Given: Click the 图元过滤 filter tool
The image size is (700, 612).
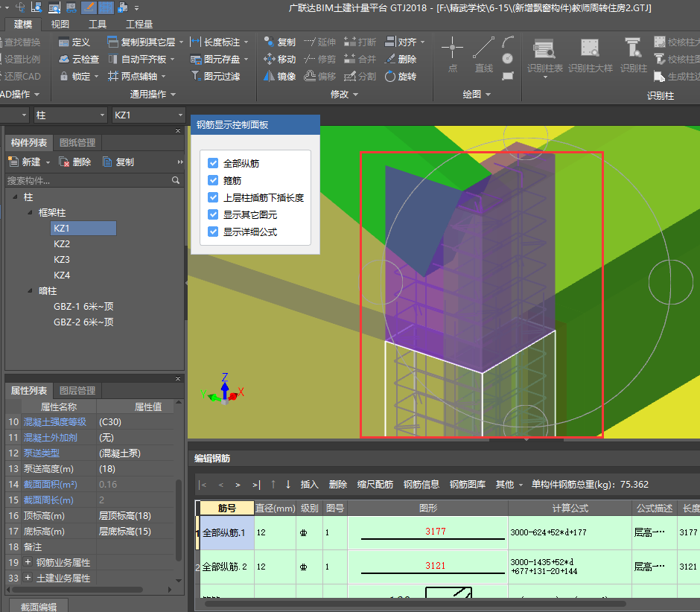Looking at the screenshot, I should coord(215,77).
